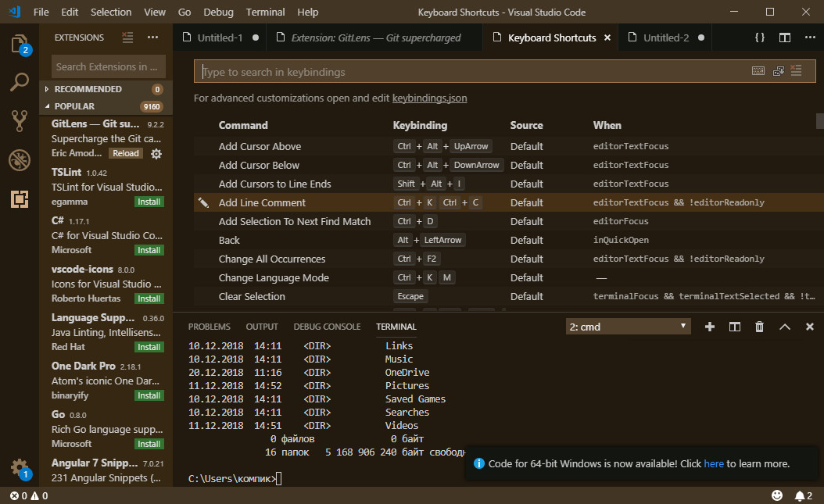The image size is (824, 504).
Task: Click the keybindings list scrollbar thumb
Action: [820, 121]
